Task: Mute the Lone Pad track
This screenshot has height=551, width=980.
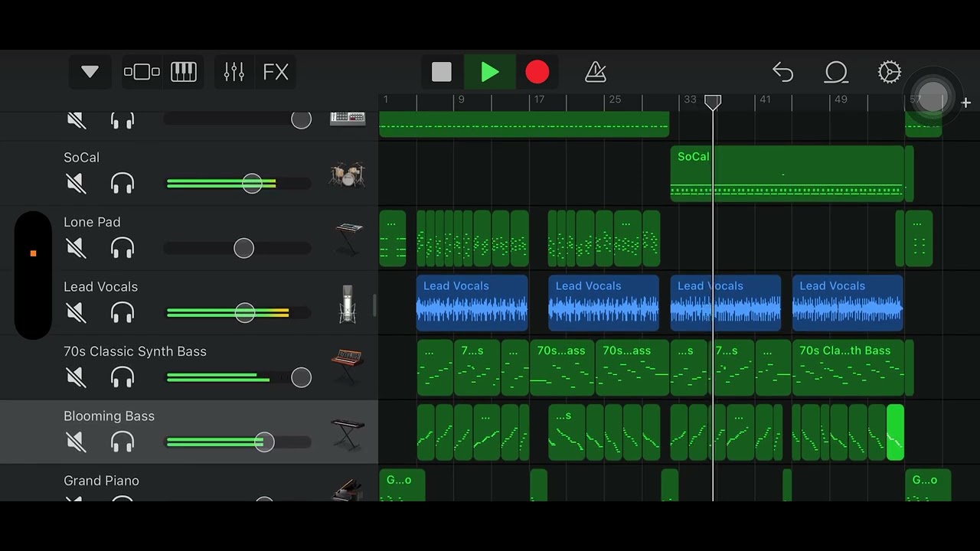Action: pyautogui.click(x=75, y=248)
